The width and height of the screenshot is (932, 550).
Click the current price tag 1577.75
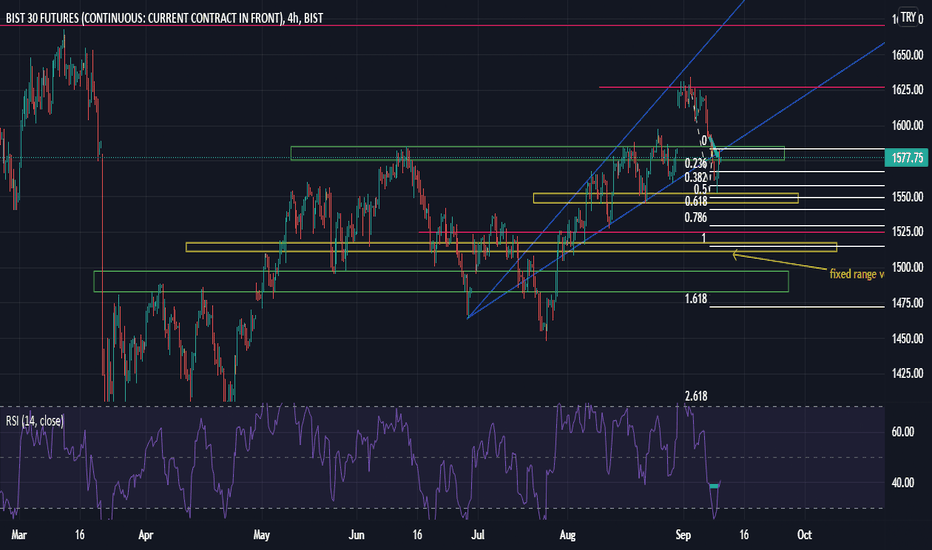pyautogui.click(x=908, y=158)
